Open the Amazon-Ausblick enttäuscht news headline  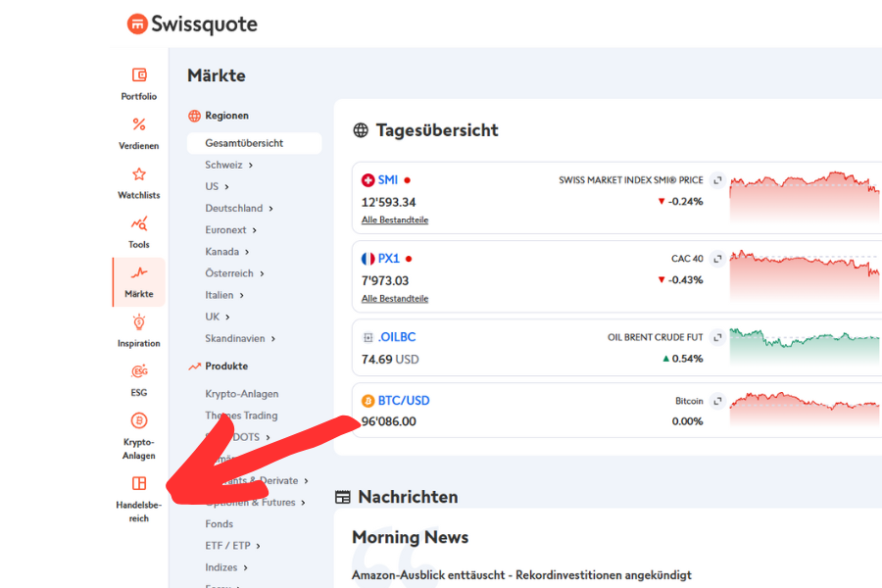[x=521, y=575]
